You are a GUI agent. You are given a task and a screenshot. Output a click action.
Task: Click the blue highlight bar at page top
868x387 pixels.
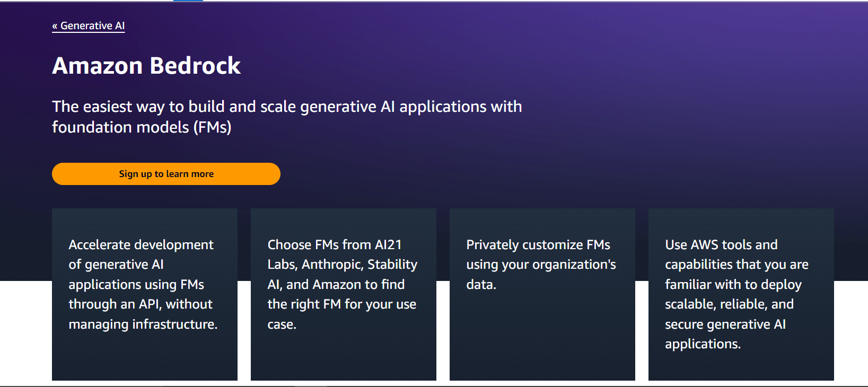point(188,1)
